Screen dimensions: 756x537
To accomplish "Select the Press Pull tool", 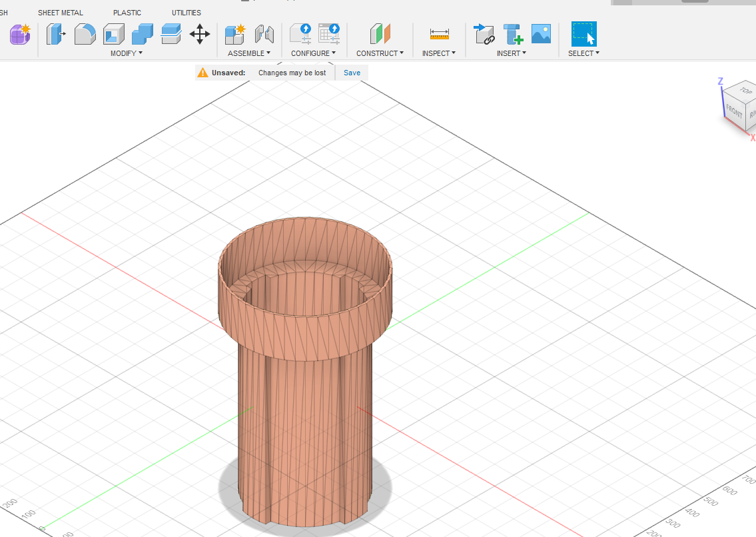I will [56, 34].
